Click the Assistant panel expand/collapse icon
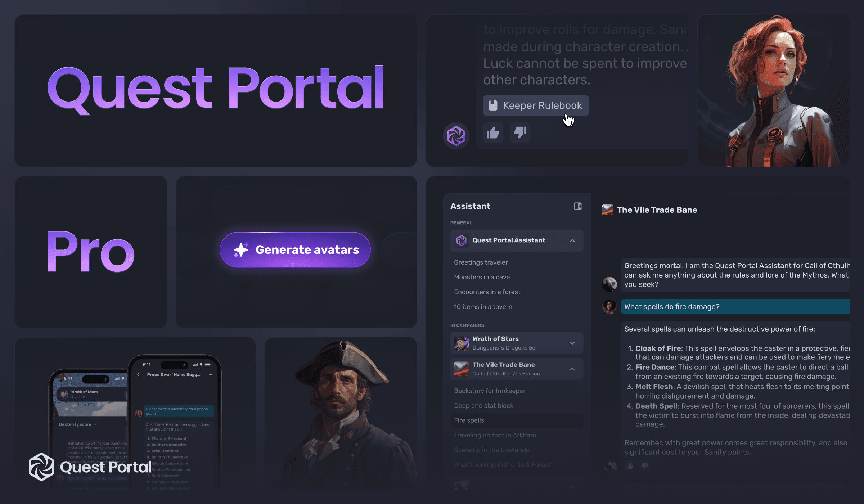This screenshot has width=864, height=504. pyautogui.click(x=577, y=206)
